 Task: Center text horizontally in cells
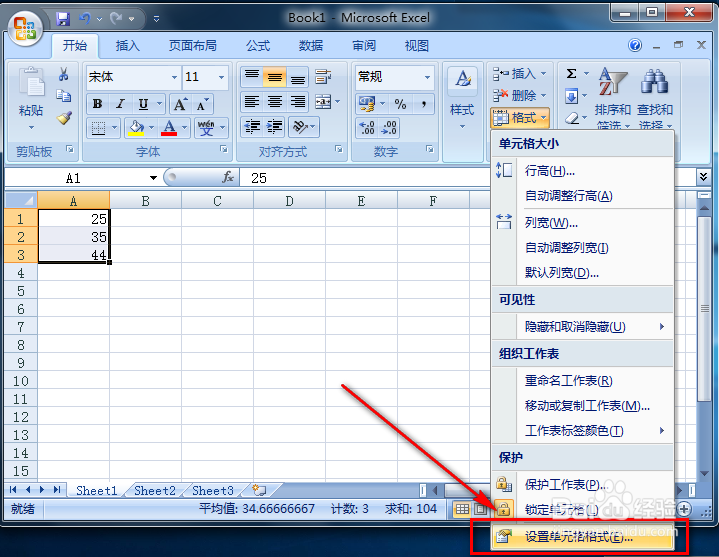point(275,102)
